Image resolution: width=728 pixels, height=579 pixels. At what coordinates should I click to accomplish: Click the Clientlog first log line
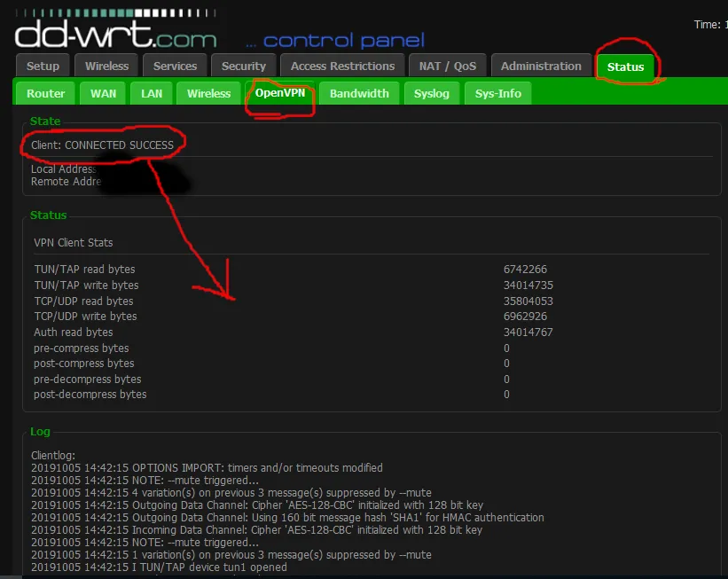(x=207, y=468)
